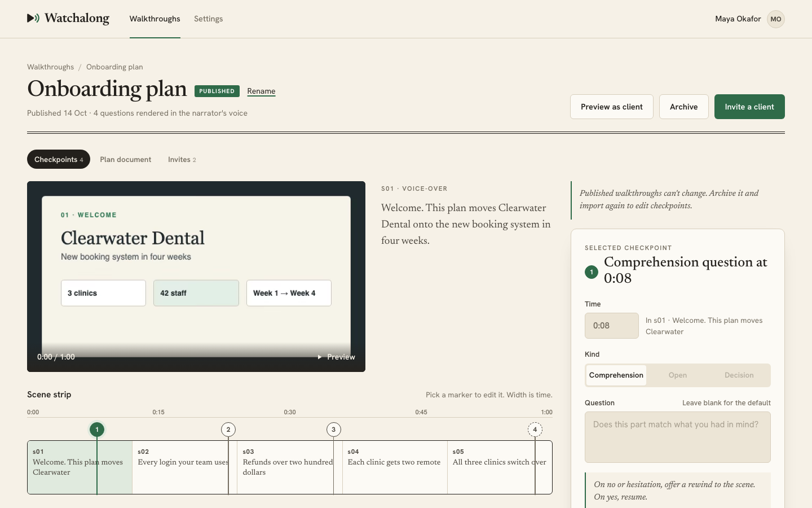Click the Preview as client button

tap(612, 107)
